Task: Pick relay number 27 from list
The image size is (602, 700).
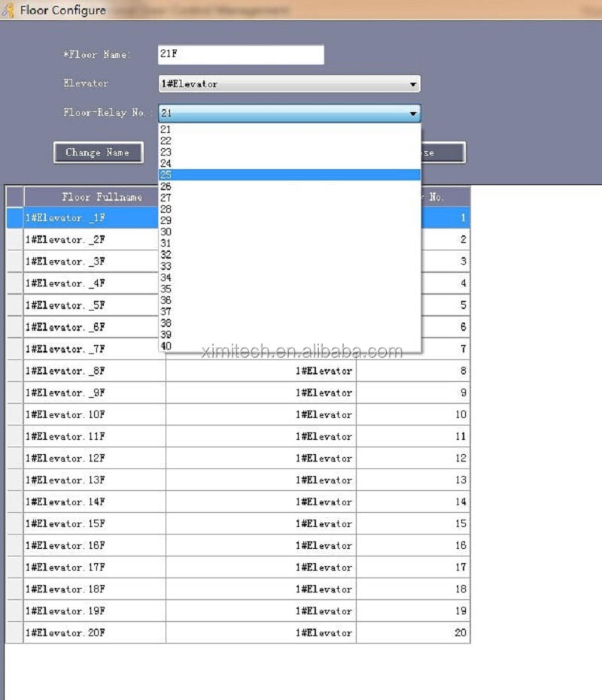Action: pos(290,198)
